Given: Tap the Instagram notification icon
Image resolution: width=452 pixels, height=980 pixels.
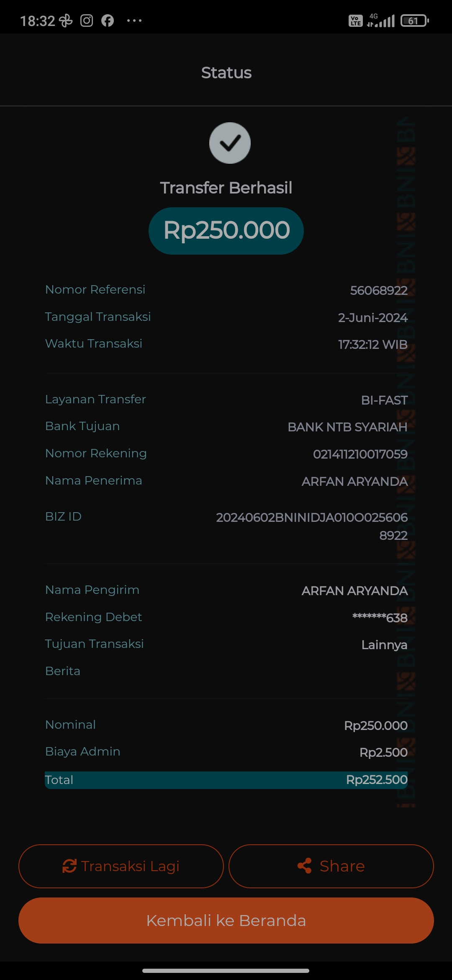Looking at the screenshot, I should click(87, 21).
